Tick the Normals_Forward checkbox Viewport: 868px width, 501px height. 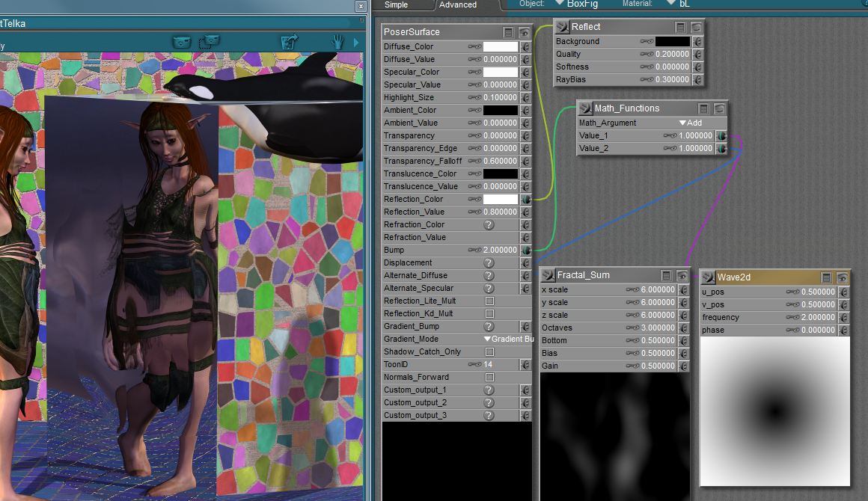click(489, 378)
